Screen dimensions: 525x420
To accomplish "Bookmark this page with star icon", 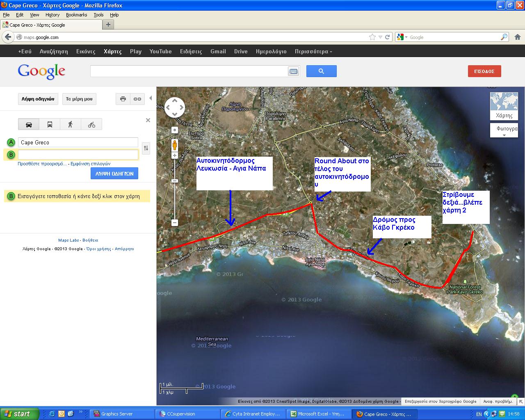I will 372,37.
